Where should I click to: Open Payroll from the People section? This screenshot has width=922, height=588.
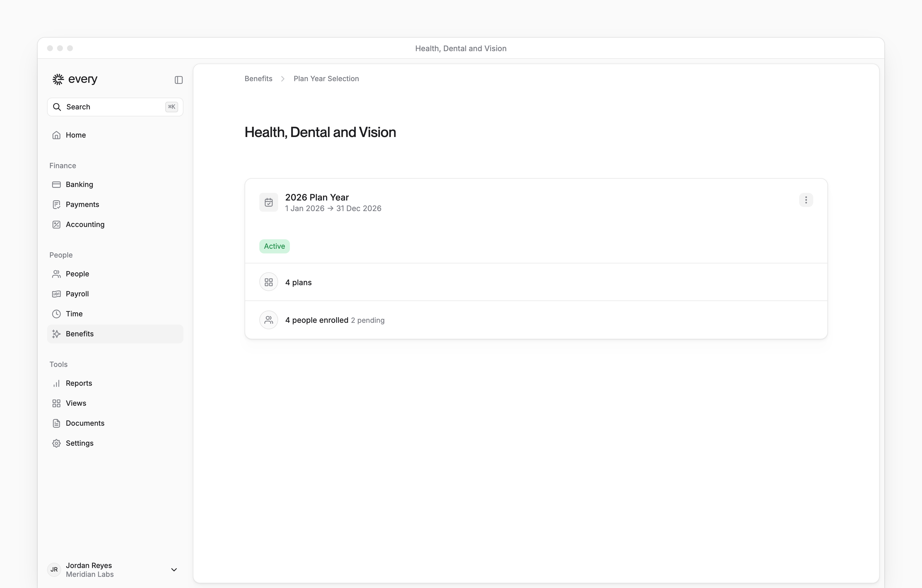[x=115, y=294]
